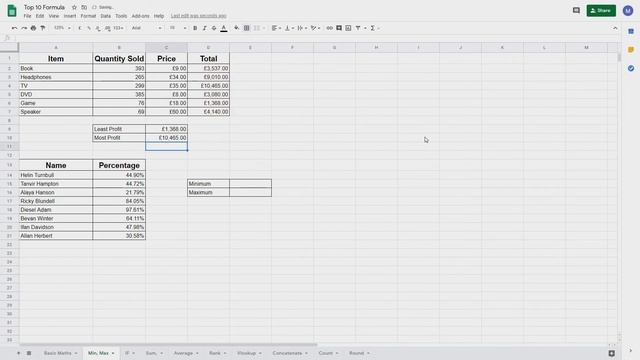This screenshot has width=640, height=360.
Task: Switch to the Vlookup sheet tab
Action: click(x=249, y=353)
